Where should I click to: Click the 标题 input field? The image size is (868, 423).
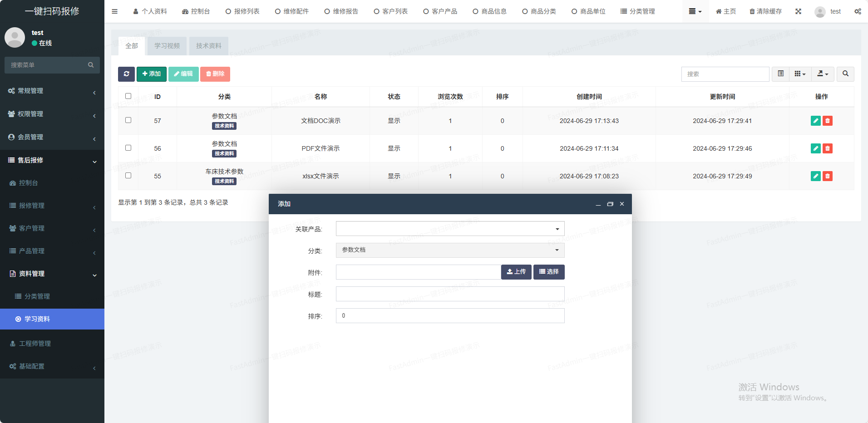(x=450, y=294)
